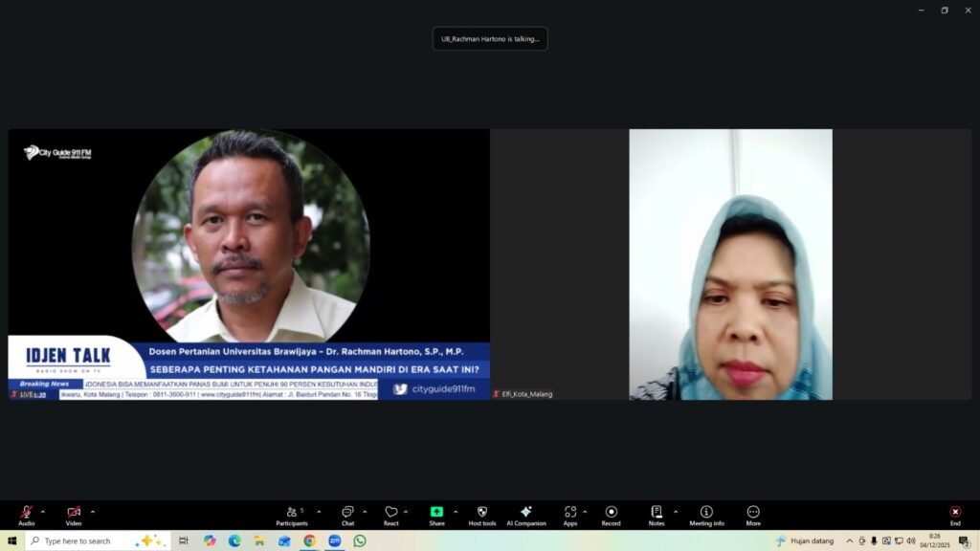This screenshot has width=980, height=551.
Task: Launch the AI Companion
Action: tap(525, 514)
